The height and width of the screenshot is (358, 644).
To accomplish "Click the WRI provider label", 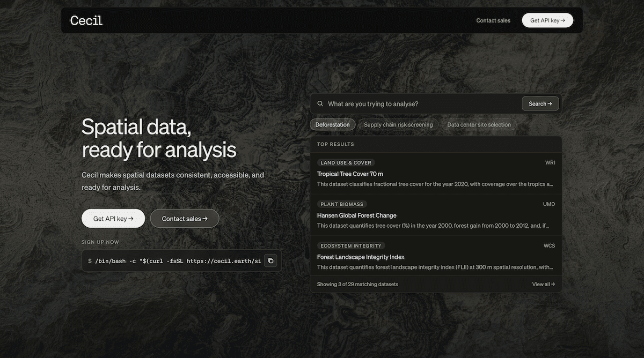I will (x=550, y=162).
